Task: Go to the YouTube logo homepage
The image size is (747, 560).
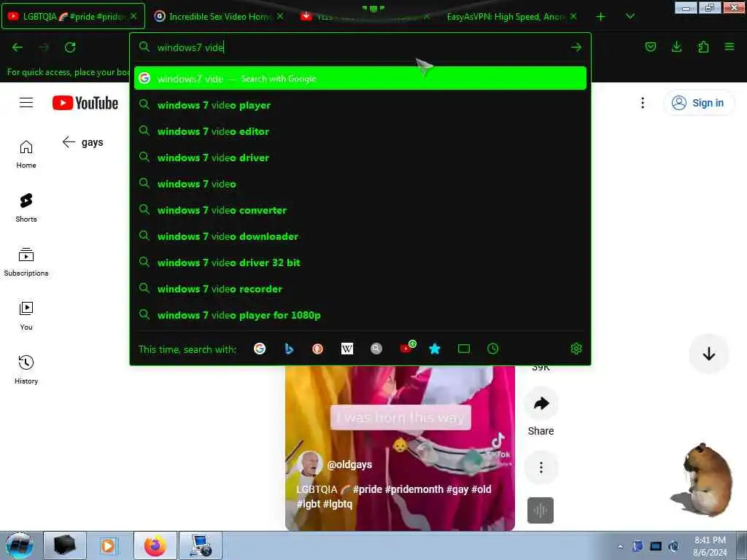Action: click(85, 103)
